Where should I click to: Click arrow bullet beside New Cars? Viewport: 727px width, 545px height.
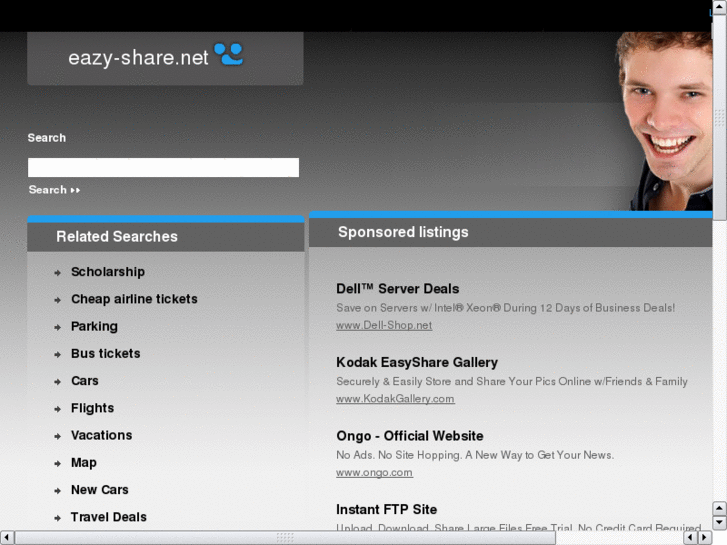click(57, 491)
